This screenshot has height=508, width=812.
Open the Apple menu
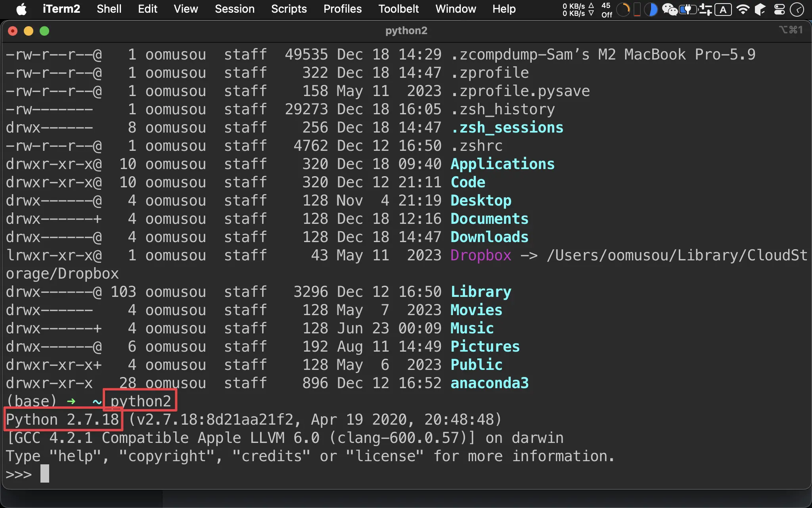click(21, 9)
